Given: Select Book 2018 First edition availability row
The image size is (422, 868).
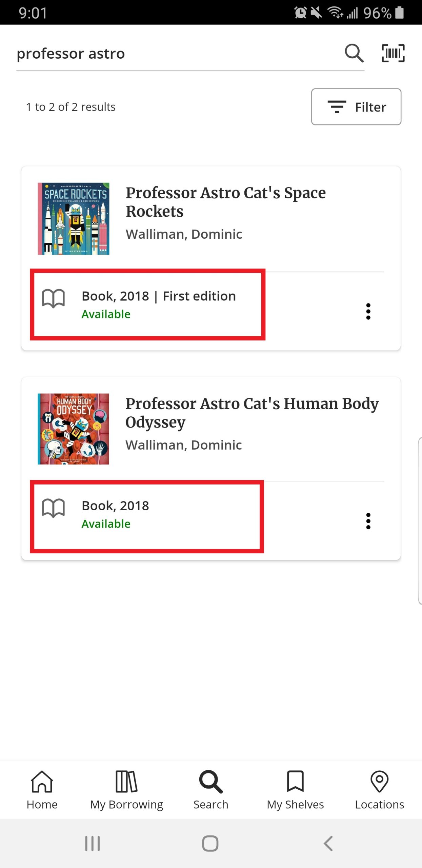Looking at the screenshot, I should click(147, 304).
